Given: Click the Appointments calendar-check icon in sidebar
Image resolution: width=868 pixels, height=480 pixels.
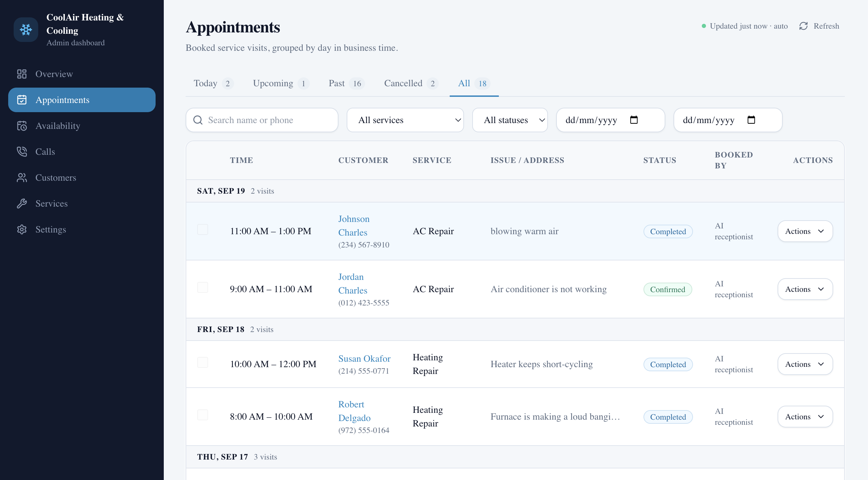Looking at the screenshot, I should click(x=22, y=100).
